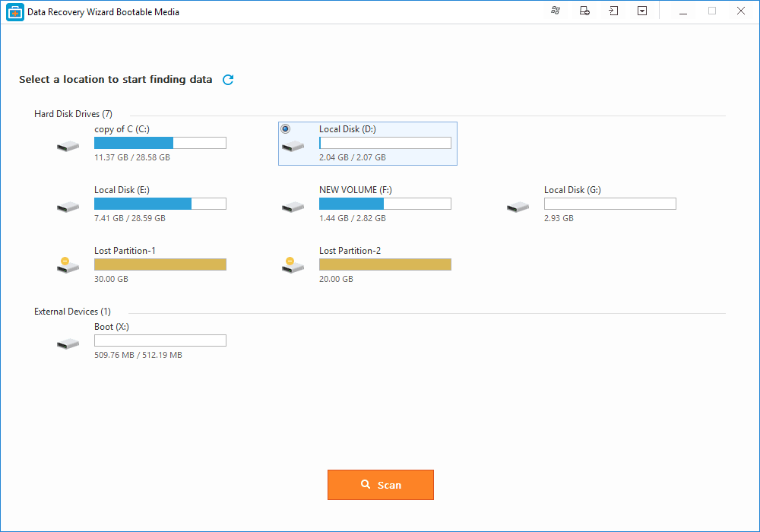Click the Data Recovery Wizard app icon
Image resolution: width=760 pixels, height=532 pixels.
click(x=14, y=11)
